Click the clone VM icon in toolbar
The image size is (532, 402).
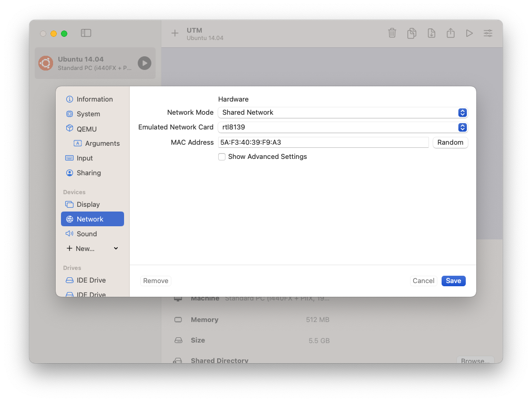[x=412, y=33]
